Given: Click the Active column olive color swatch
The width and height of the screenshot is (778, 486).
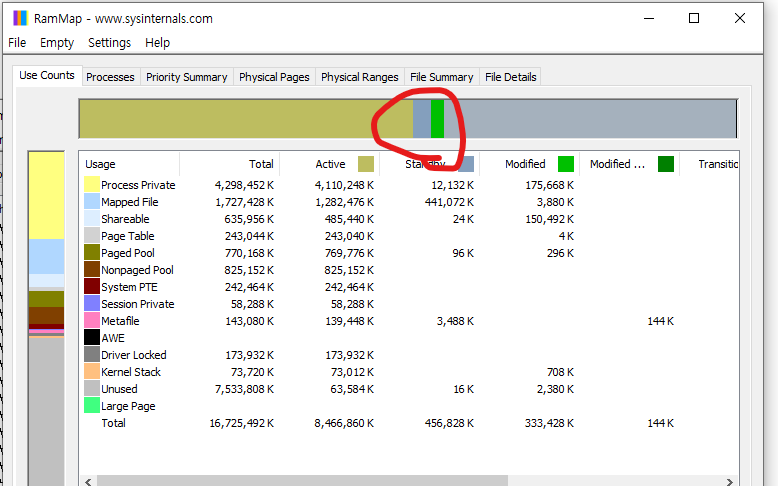Looking at the screenshot, I should (366, 164).
